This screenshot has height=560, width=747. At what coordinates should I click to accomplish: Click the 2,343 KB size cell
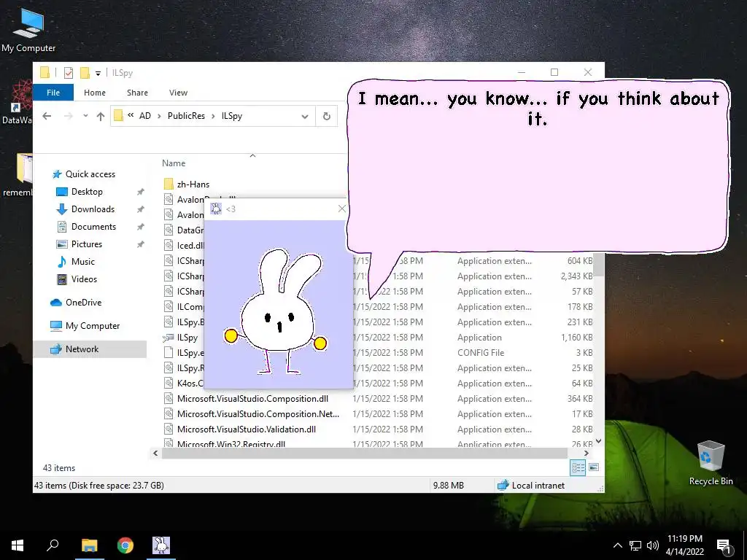576,276
